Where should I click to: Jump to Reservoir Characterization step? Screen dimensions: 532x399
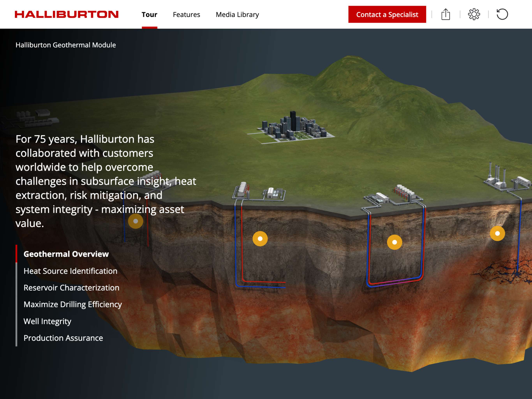[x=71, y=288]
